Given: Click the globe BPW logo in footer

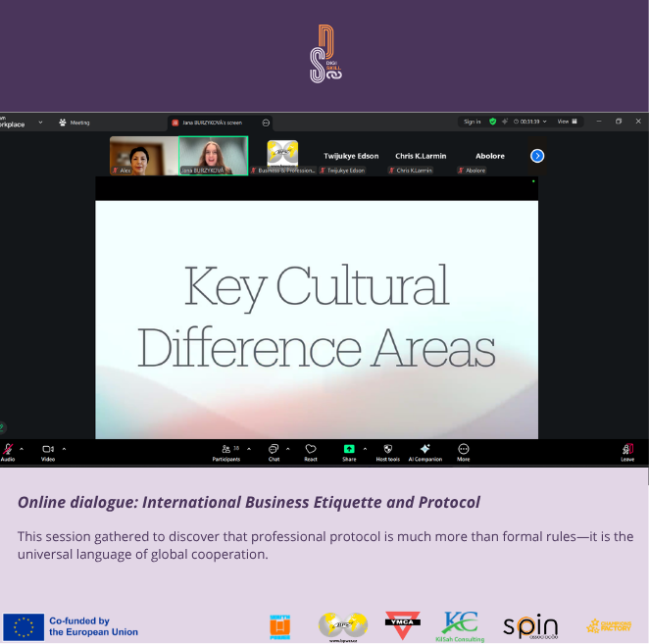Looking at the screenshot, I should pos(343,626).
